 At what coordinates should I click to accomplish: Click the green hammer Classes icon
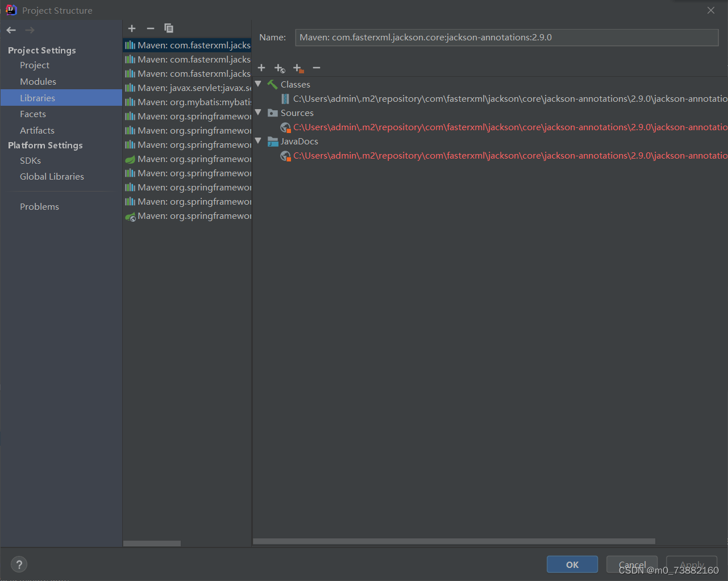(x=273, y=85)
